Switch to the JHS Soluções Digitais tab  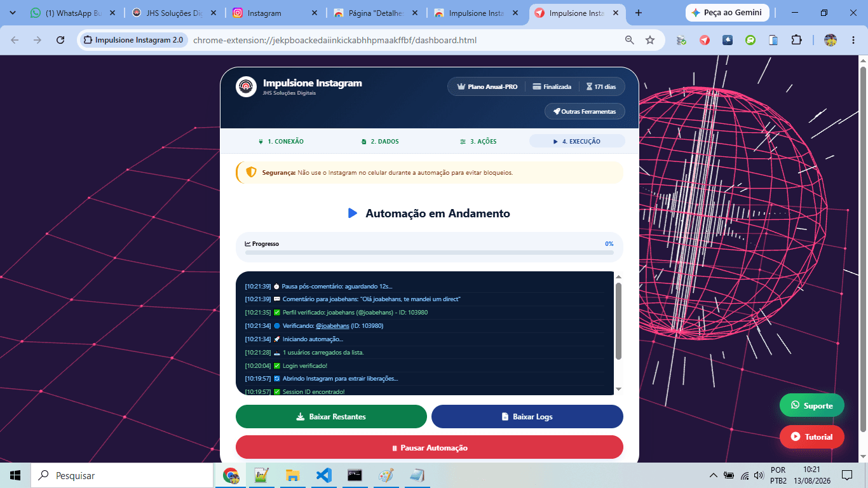click(x=173, y=13)
